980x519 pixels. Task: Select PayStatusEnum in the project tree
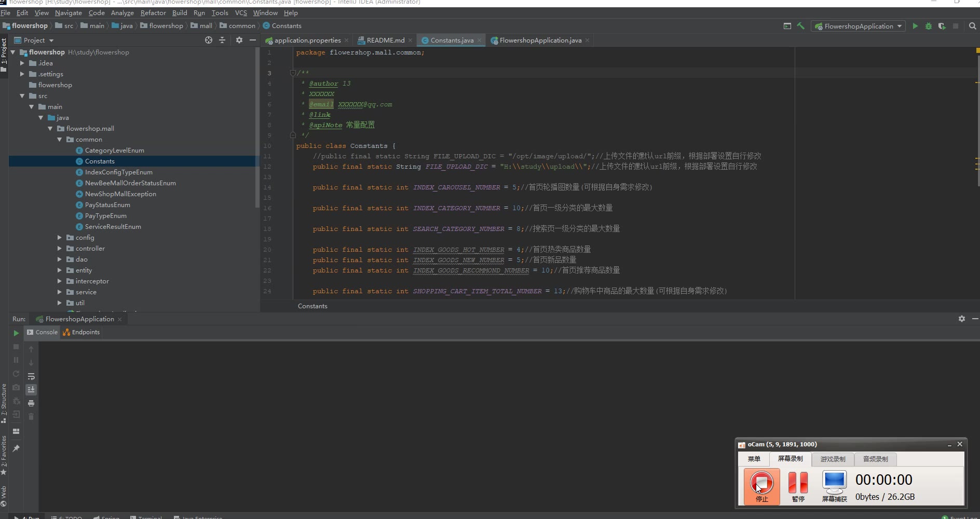107,205
